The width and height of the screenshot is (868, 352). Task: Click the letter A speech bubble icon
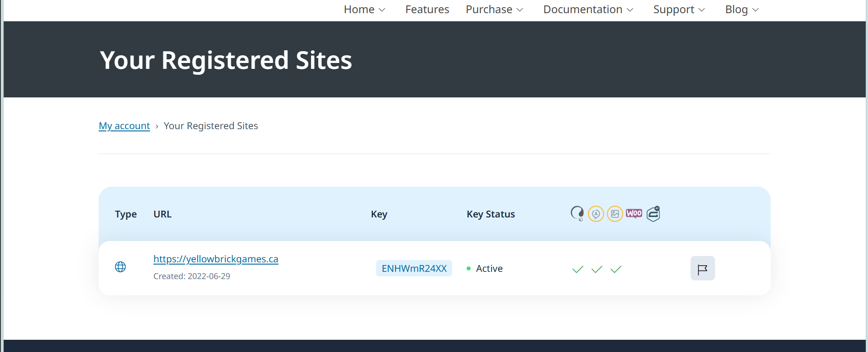pyautogui.click(x=596, y=214)
